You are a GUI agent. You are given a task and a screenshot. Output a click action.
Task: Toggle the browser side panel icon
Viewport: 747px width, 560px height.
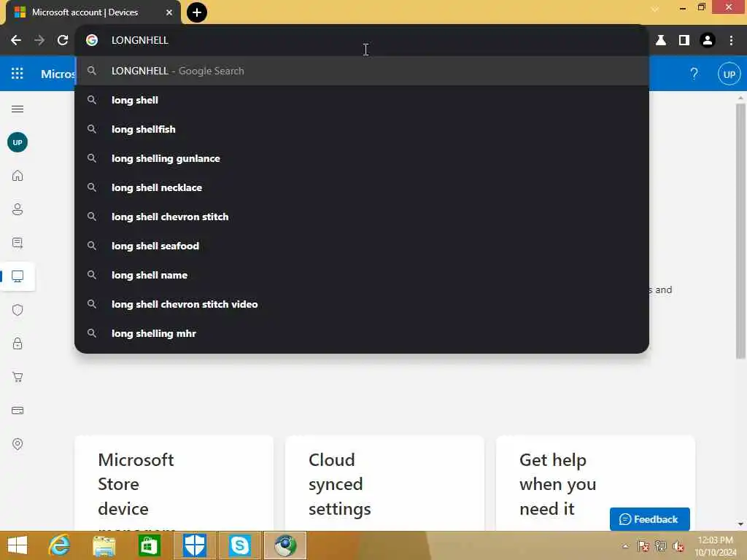pyautogui.click(x=684, y=41)
